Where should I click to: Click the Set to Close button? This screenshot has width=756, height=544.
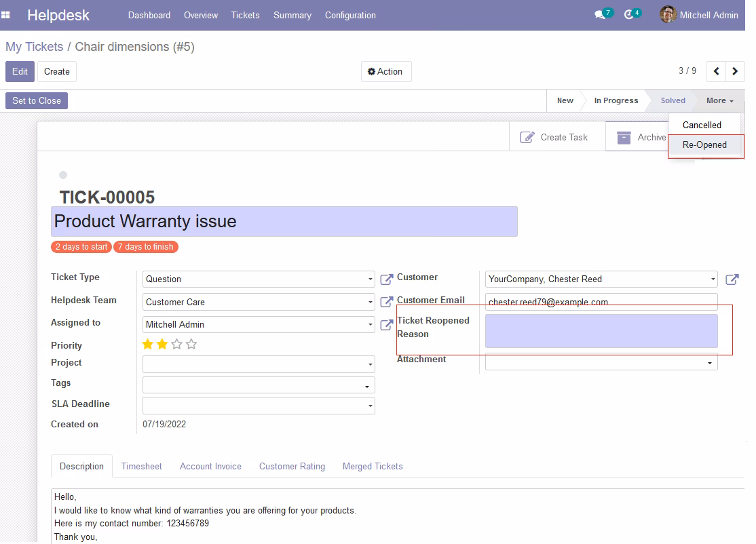point(37,100)
